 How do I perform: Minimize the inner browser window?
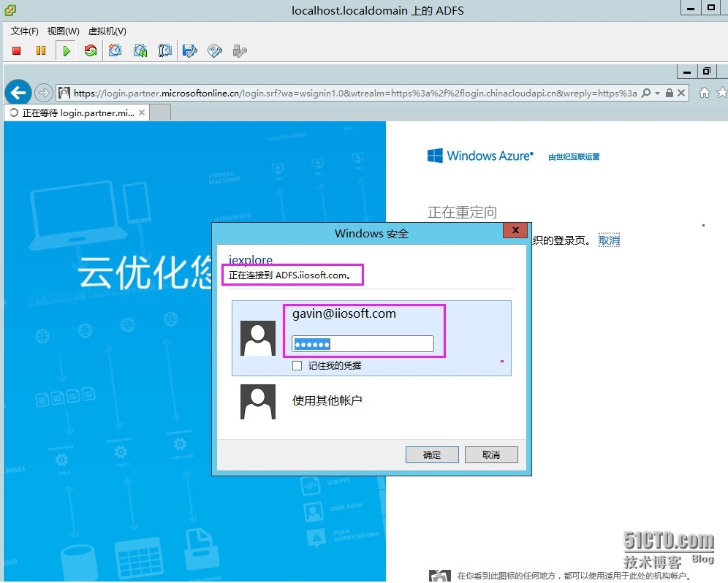coord(687,72)
